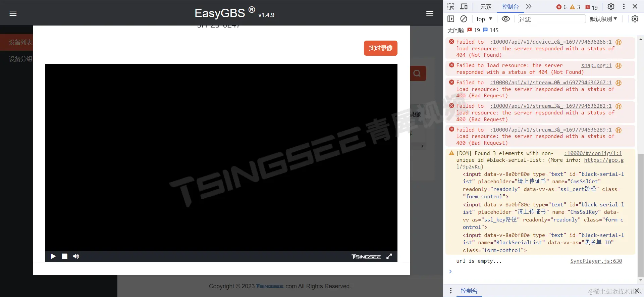Click AI icon beside 1697794636267 error
The image size is (644, 297).
point(619,83)
